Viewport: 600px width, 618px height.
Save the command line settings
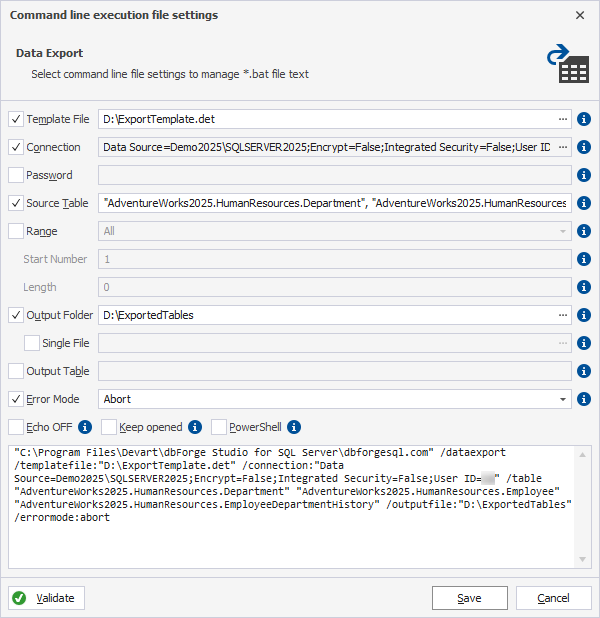pos(470,598)
